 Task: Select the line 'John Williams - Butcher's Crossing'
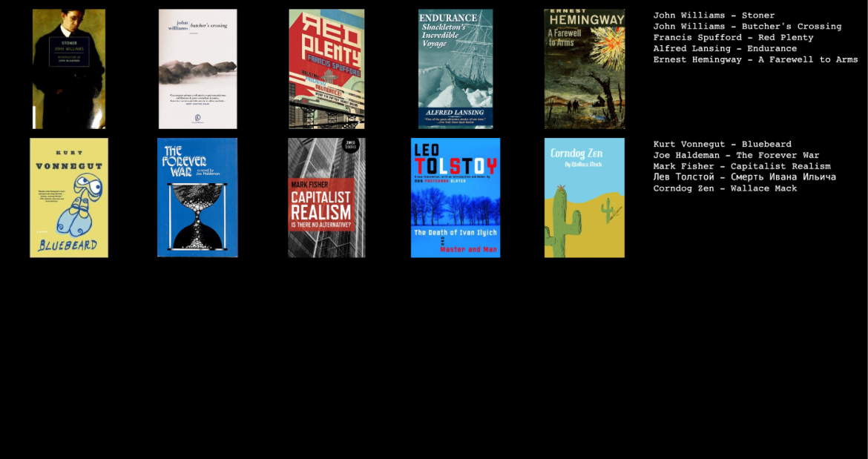747,27
